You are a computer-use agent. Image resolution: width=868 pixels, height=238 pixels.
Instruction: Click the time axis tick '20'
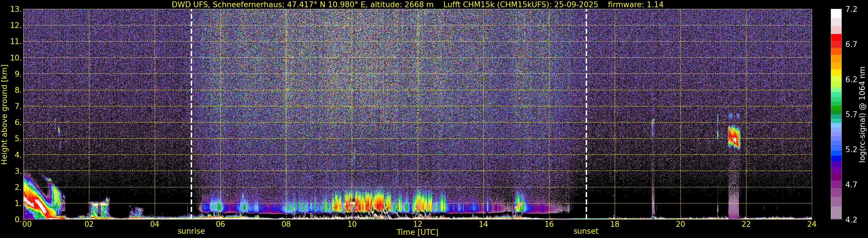pyautogui.click(x=680, y=224)
